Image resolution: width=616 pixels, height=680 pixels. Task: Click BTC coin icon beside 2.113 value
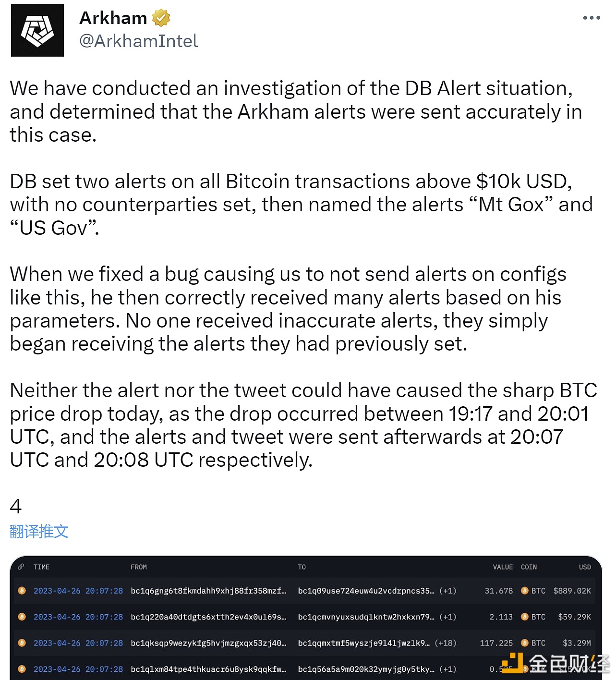click(x=525, y=617)
